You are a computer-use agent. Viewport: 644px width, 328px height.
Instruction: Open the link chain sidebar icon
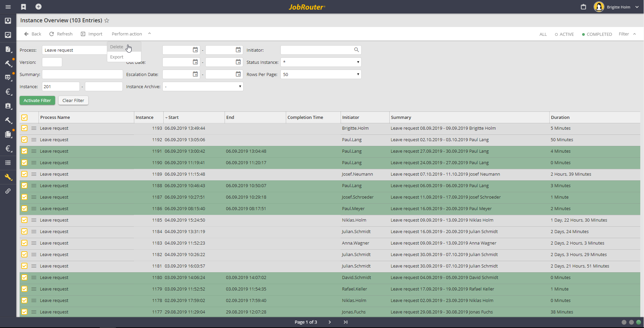pyautogui.click(x=8, y=191)
